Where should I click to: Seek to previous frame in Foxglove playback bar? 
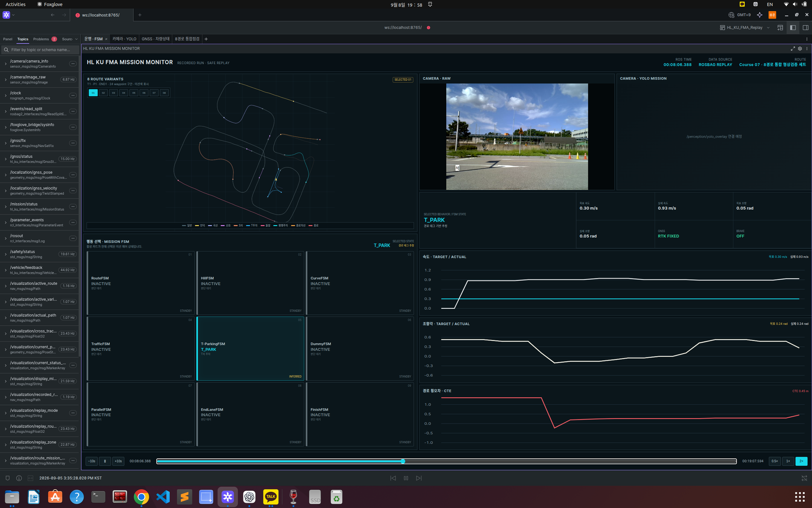click(393, 478)
